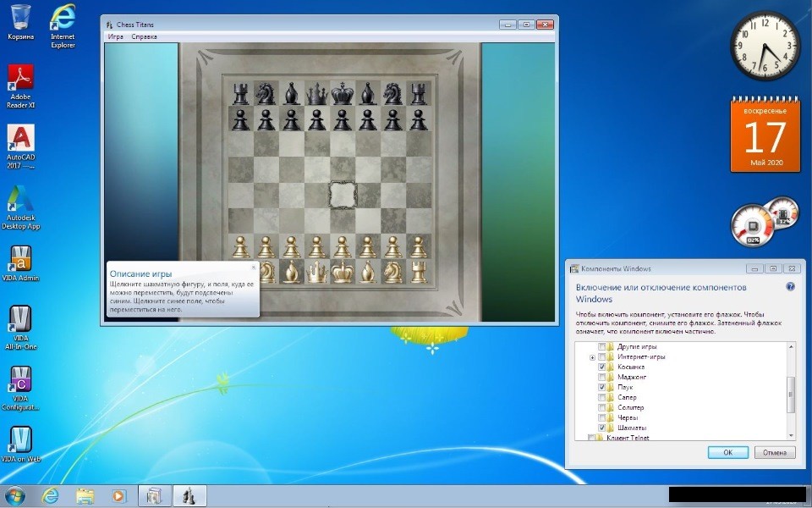Click the black knight on square b8
The height and width of the screenshot is (508, 812).
[x=266, y=94]
